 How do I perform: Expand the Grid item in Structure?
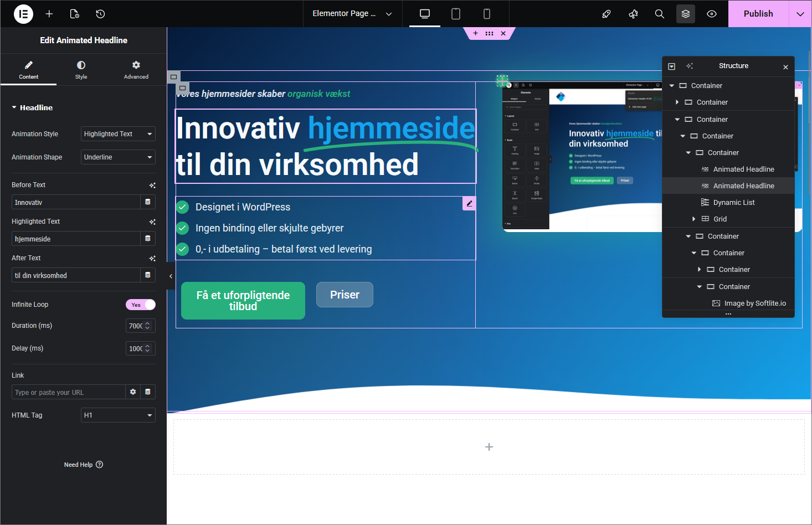[x=693, y=219]
